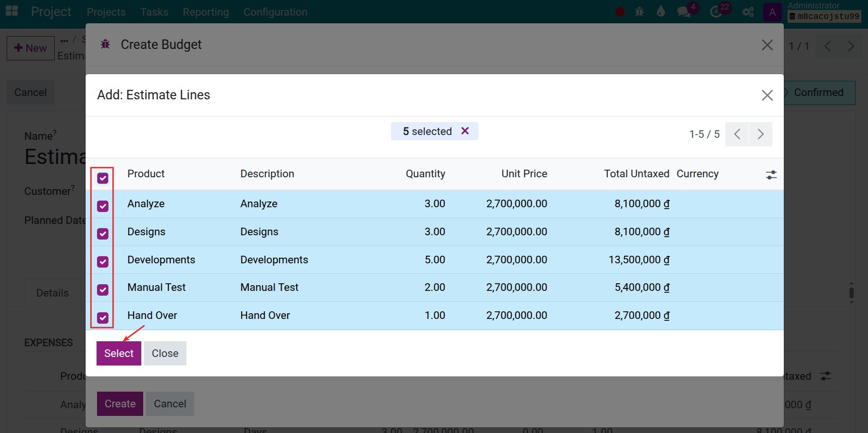Close the Create Budget dialog
The width and height of the screenshot is (868, 433).
(x=767, y=45)
